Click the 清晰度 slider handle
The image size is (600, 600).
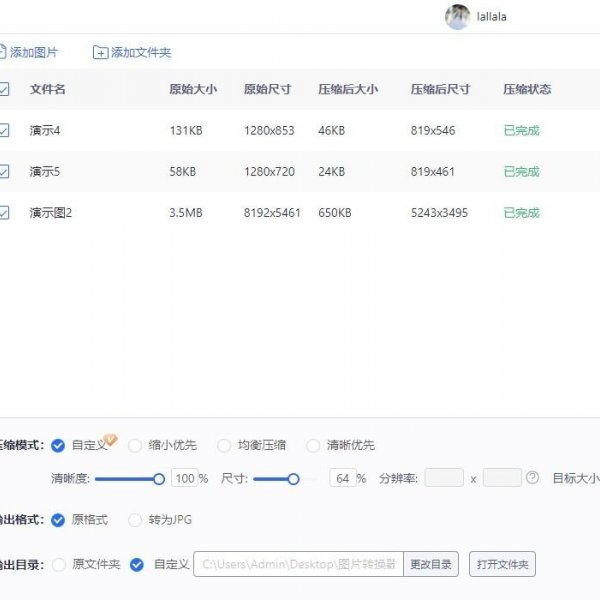coord(158,479)
